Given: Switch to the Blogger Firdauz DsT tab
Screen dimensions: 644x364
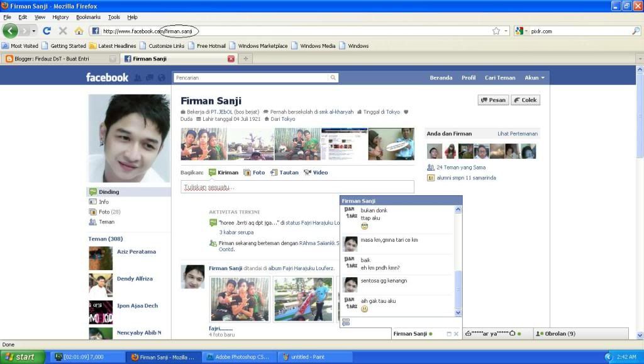Looking at the screenshot, I should click(60, 59).
